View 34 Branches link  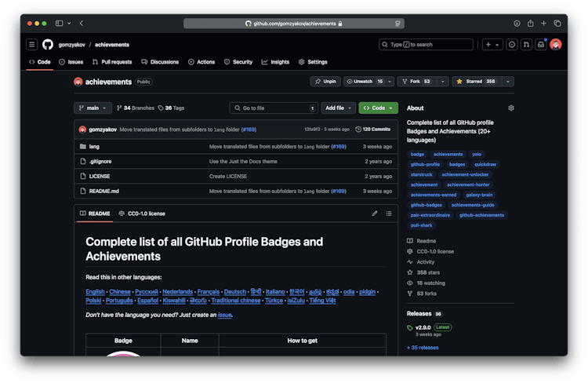point(136,108)
